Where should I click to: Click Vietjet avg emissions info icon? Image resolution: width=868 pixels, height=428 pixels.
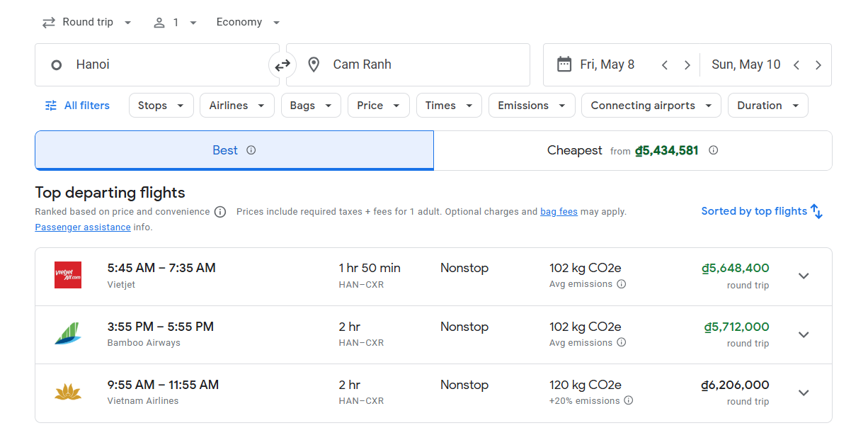tap(621, 284)
